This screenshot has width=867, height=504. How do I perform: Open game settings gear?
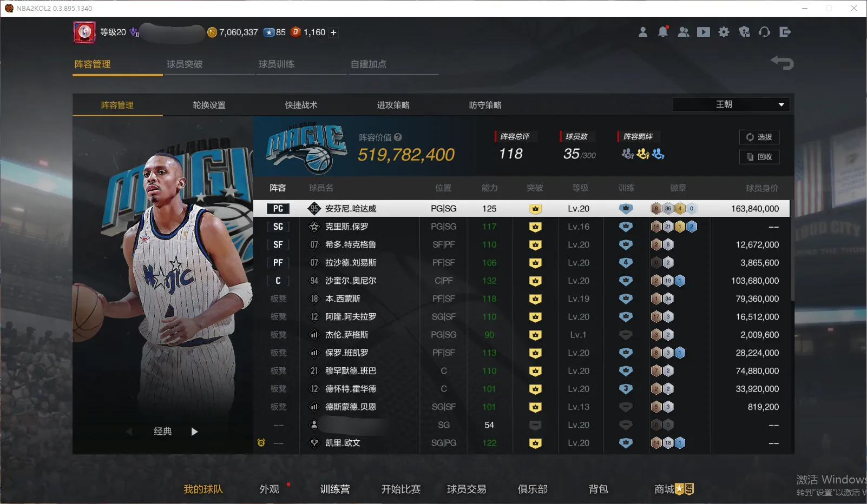click(724, 32)
